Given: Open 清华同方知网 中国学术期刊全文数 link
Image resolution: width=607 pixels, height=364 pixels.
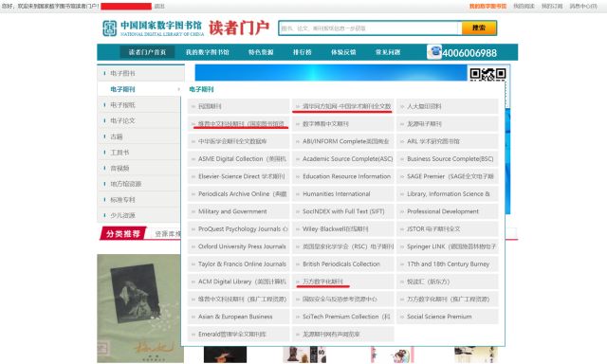Looking at the screenshot, I should coord(347,106).
